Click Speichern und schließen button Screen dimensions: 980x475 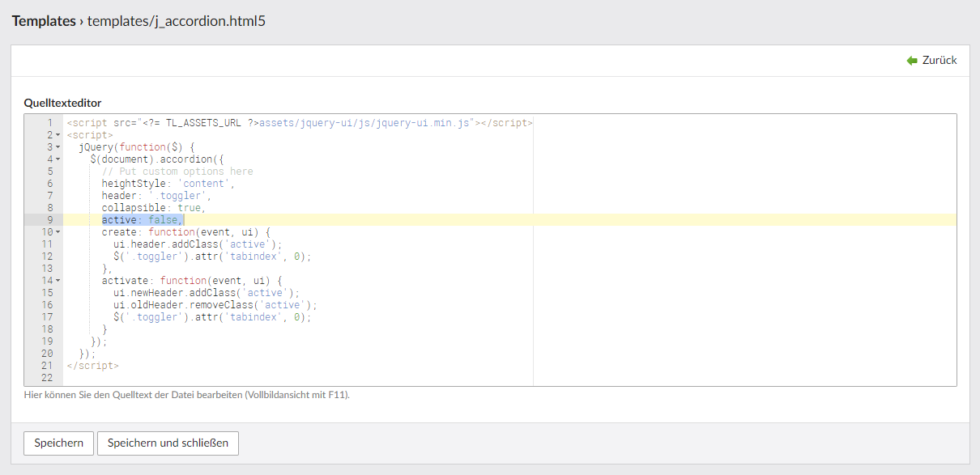[x=168, y=443]
